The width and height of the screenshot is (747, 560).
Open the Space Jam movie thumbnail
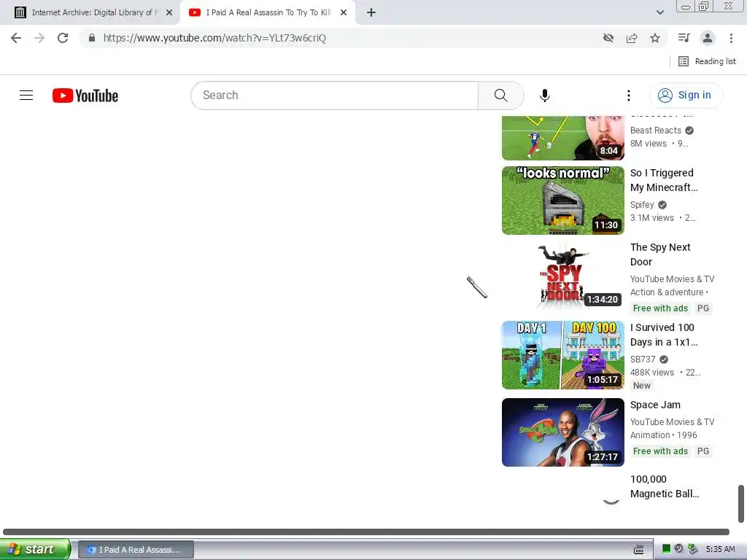coord(563,432)
